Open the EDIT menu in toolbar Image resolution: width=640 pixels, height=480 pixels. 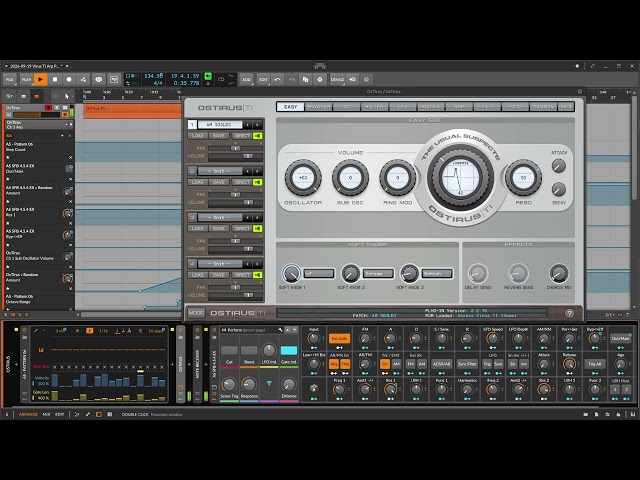click(263, 80)
